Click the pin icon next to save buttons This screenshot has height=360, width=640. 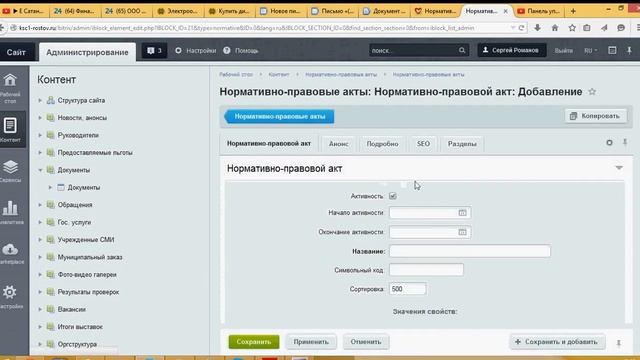pos(618,343)
